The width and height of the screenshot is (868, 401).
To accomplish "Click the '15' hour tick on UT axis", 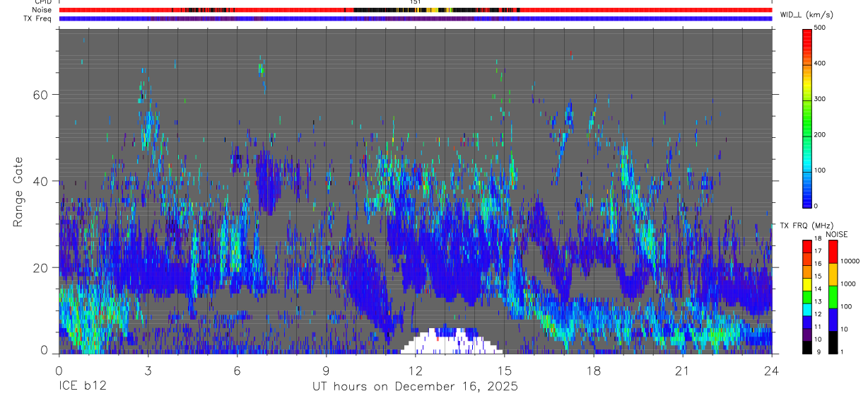I will (504, 371).
